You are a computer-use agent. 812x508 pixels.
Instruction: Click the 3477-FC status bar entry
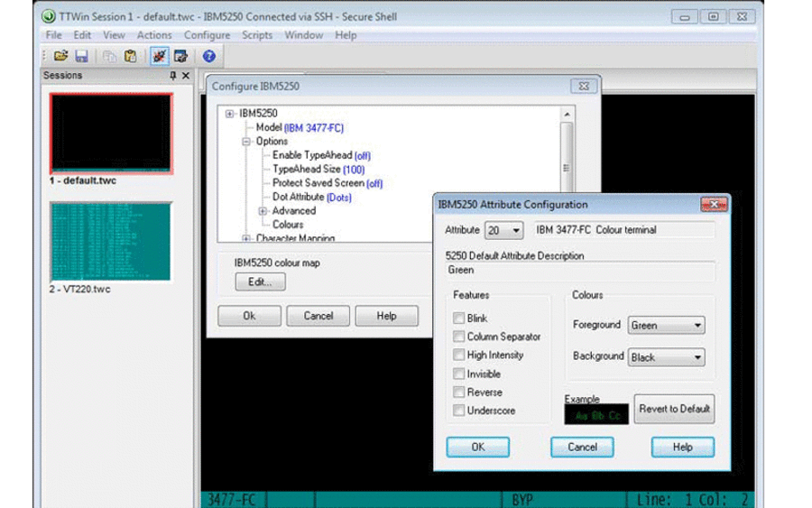232,500
